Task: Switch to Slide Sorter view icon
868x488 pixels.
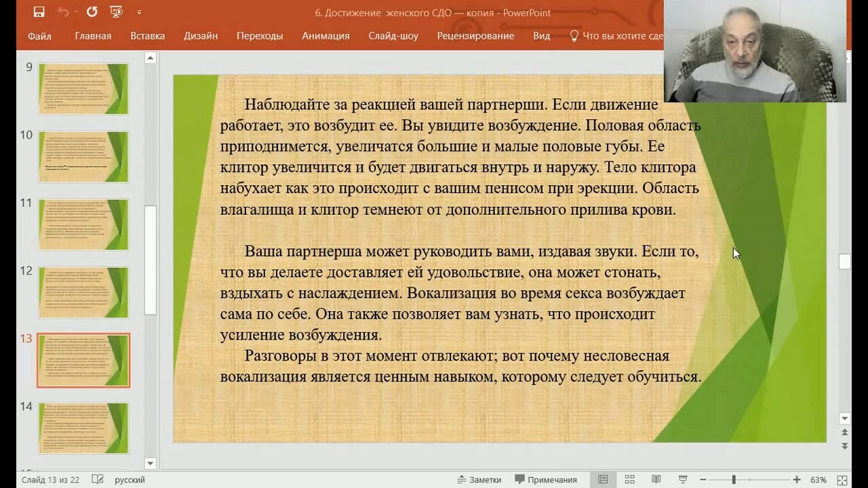Action: point(629,479)
